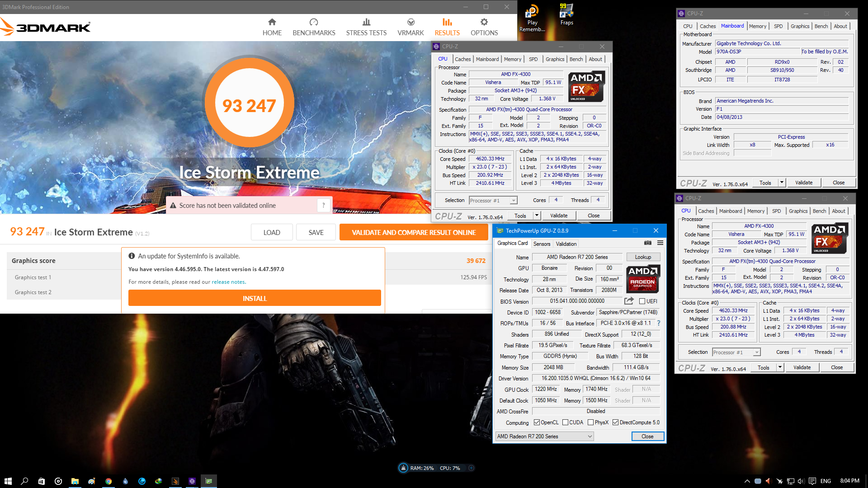The image size is (868, 488).
Task: Open the GPU-Z hamburger menu
Action: click(660, 243)
